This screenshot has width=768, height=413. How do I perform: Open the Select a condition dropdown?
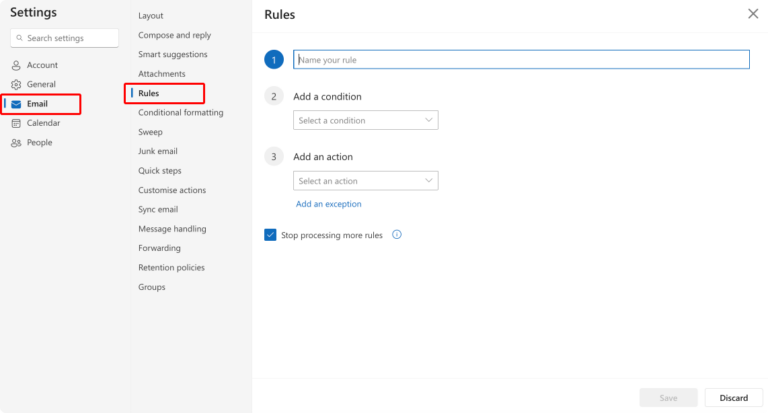tap(365, 120)
